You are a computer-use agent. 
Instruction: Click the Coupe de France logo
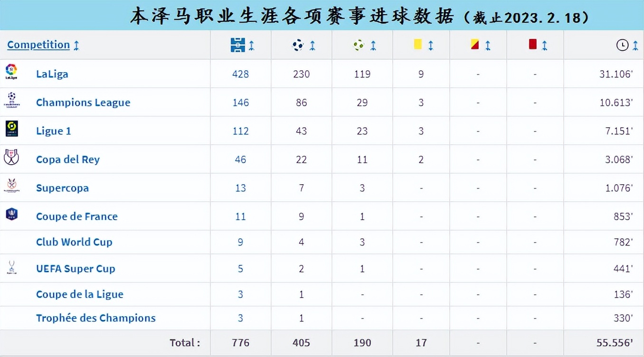(x=11, y=214)
